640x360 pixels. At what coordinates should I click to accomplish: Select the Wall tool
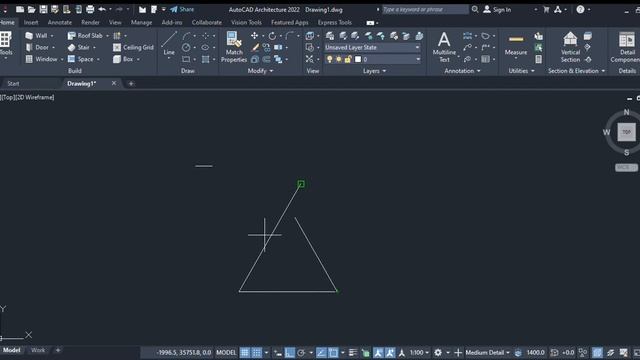pyautogui.click(x=36, y=36)
